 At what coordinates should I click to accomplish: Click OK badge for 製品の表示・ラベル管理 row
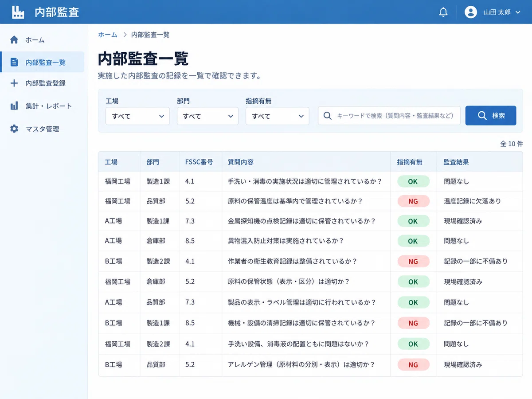click(x=413, y=302)
